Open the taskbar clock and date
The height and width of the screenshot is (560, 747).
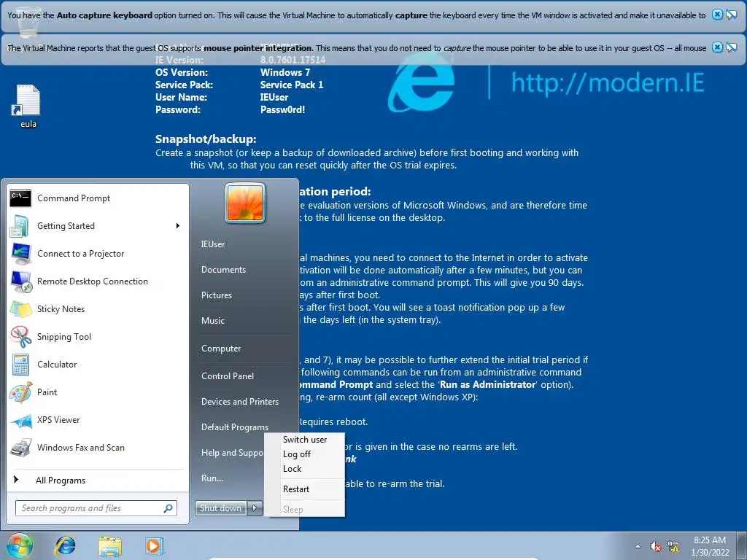coord(709,546)
